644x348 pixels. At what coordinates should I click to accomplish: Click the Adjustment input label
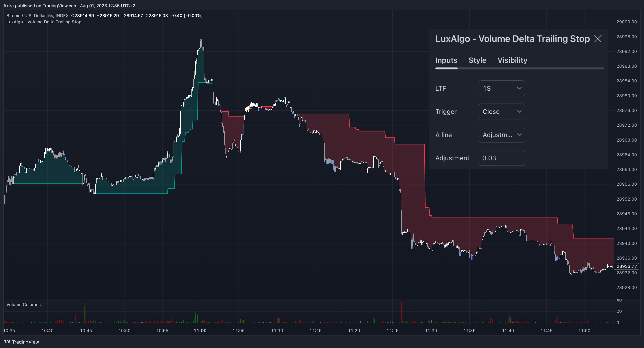pyautogui.click(x=452, y=158)
